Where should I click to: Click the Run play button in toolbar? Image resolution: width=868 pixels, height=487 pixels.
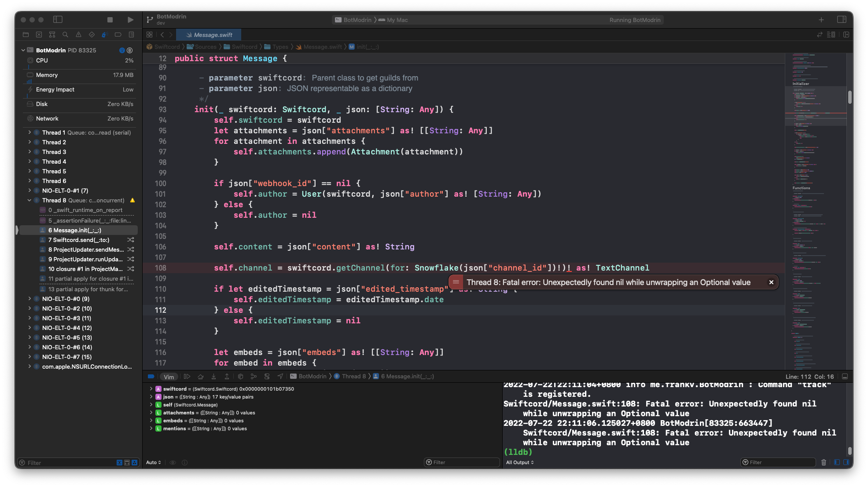coord(130,20)
